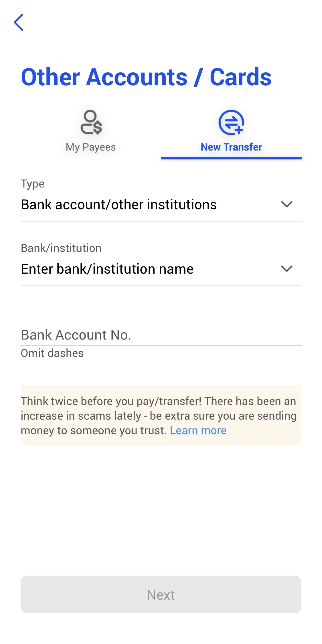Click the 'Omit dashes' hint text

point(52,353)
